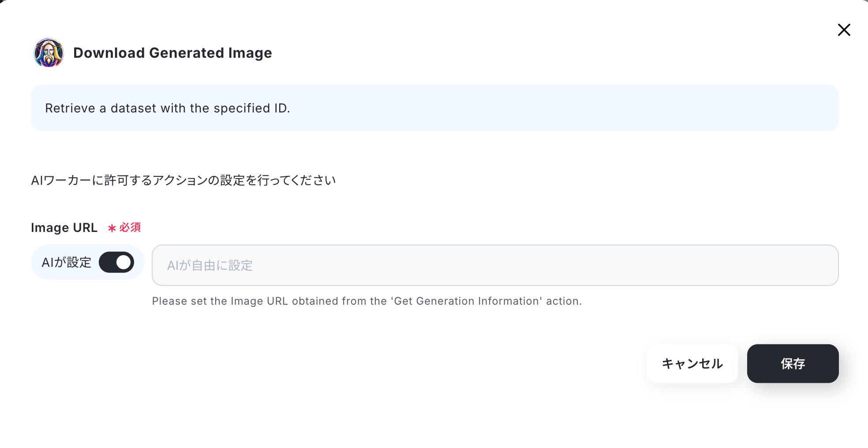Click the empty right side of the description banner
Image resolution: width=868 pixels, height=448 pixels.
tap(617, 108)
